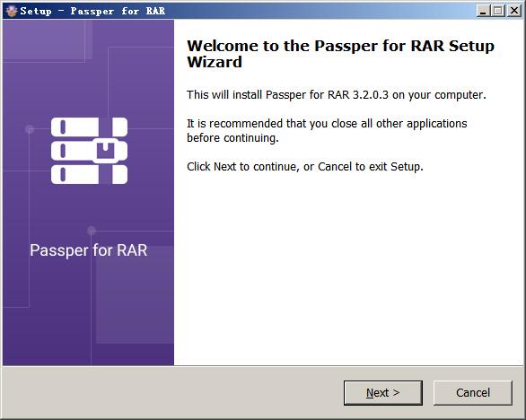Minimize the setup wizard window
526x420 pixels.
(483, 11)
